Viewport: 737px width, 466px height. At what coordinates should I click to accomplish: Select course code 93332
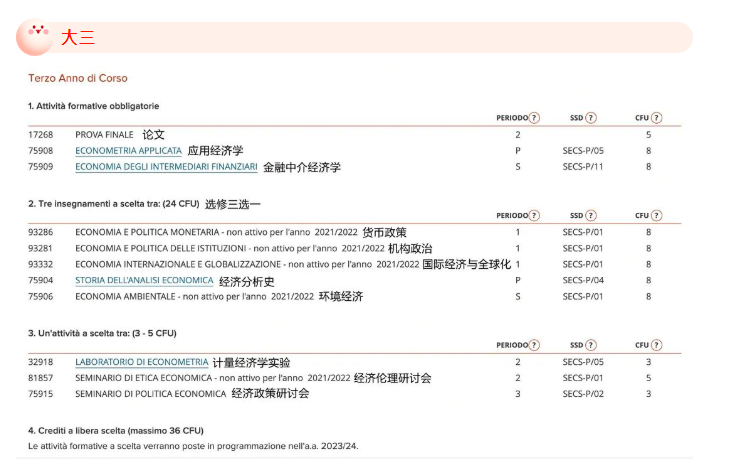point(41,264)
